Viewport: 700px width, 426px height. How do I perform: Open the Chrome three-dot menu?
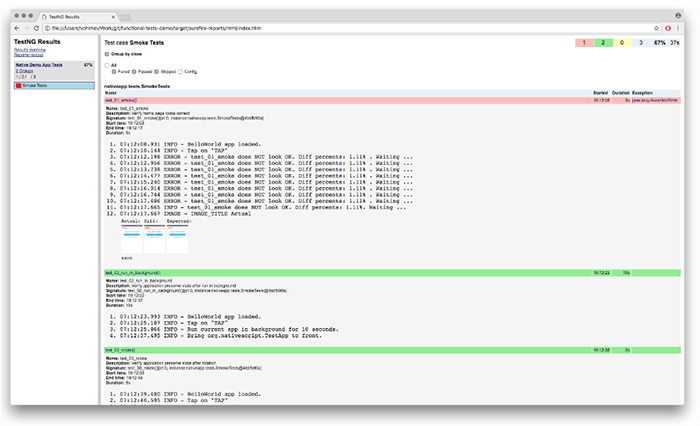click(x=678, y=28)
